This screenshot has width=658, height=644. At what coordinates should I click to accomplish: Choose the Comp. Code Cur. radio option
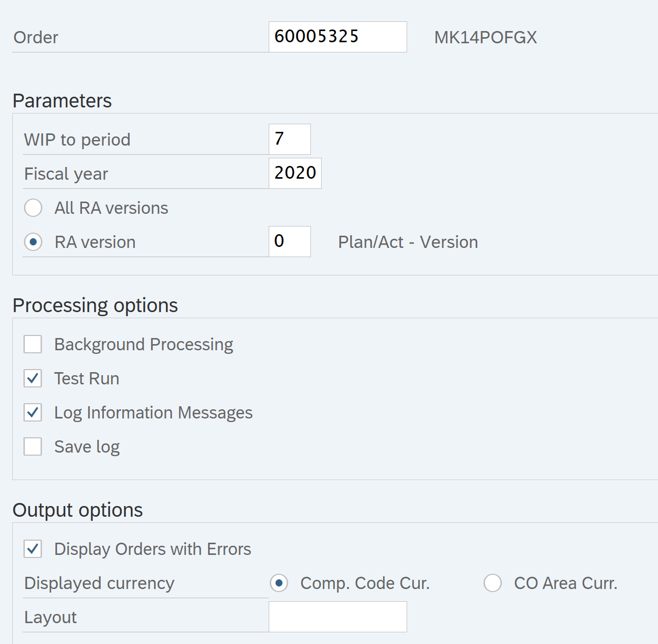click(279, 583)
